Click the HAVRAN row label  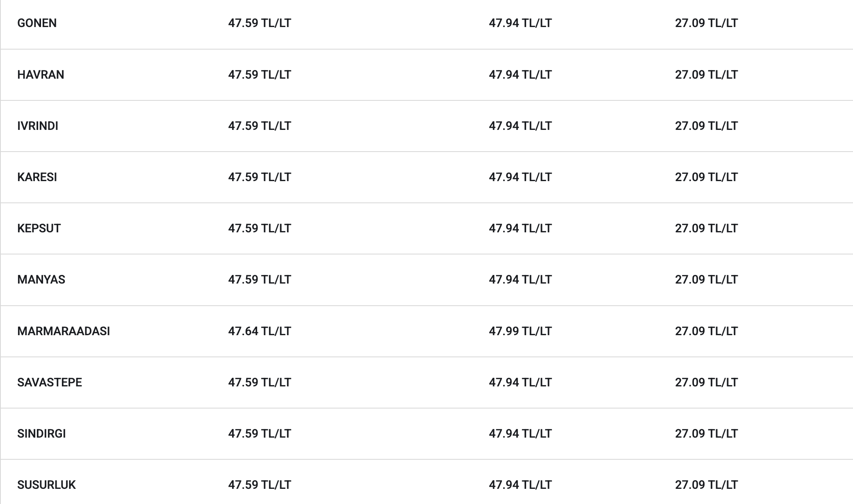41,75
